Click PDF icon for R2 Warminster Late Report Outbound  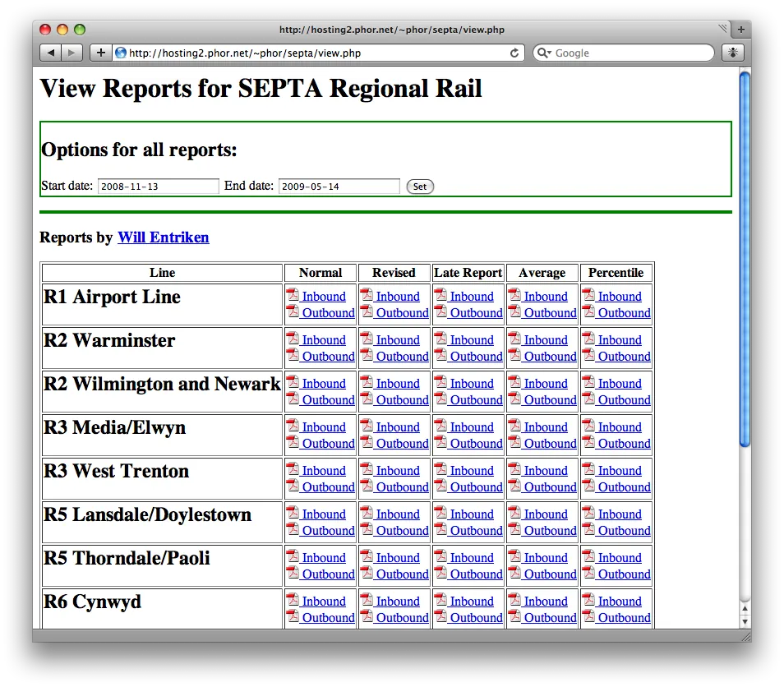coord(440,355)
